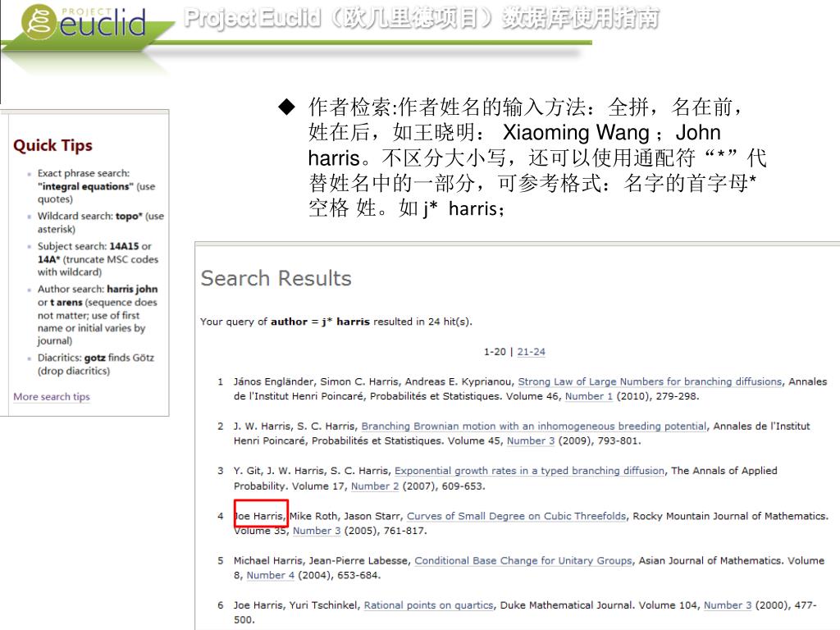840x630 pixels.
Task: Open Number 2 (2007) issue link
Action: click(x=375, y=486)
